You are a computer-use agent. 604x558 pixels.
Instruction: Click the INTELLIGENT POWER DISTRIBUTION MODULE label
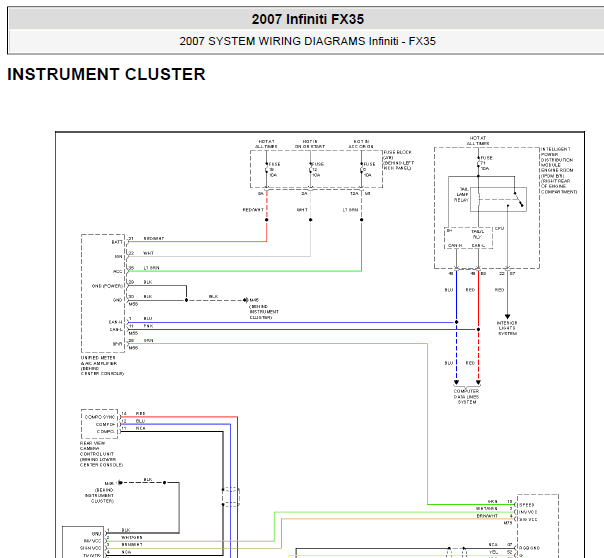pyautogui.click(x=559, y=170)
